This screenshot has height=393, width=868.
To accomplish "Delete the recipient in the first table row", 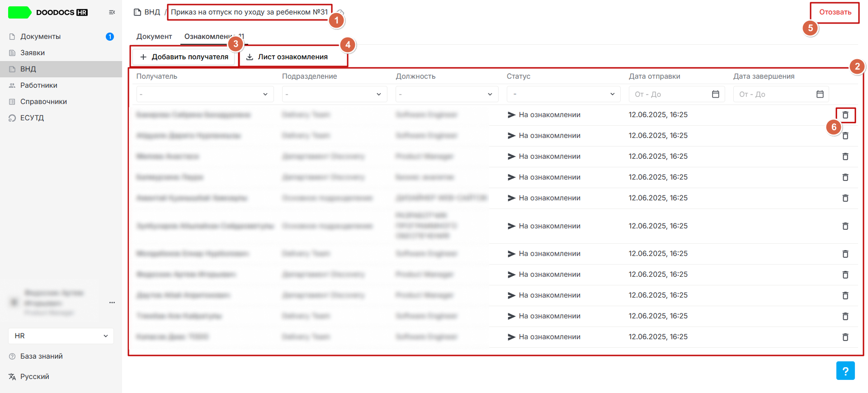I will [845, 115].
